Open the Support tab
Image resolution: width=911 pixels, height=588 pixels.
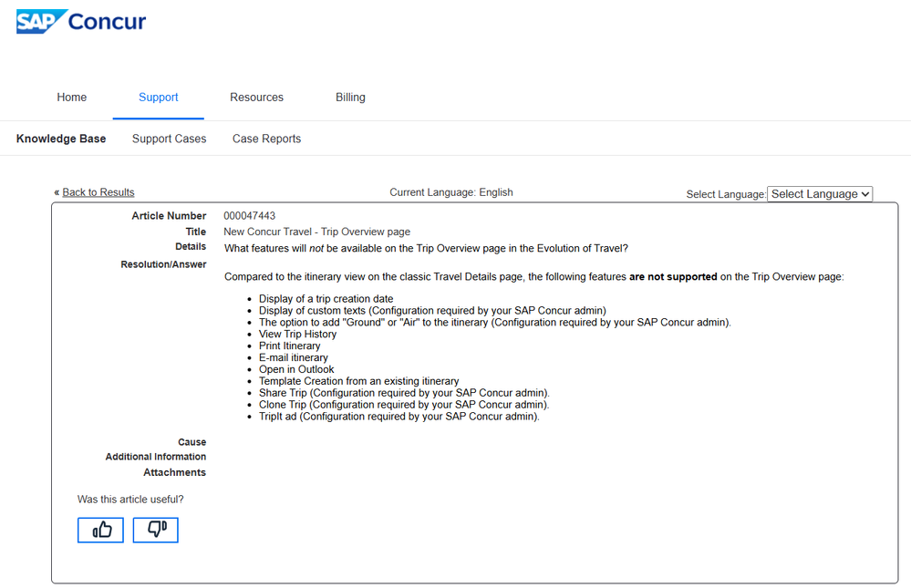(158, 97)
